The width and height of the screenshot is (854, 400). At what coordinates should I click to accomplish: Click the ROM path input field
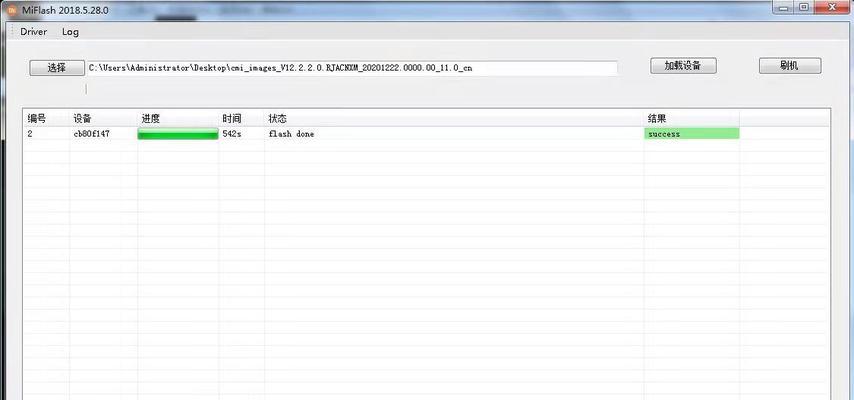point(350,68)
